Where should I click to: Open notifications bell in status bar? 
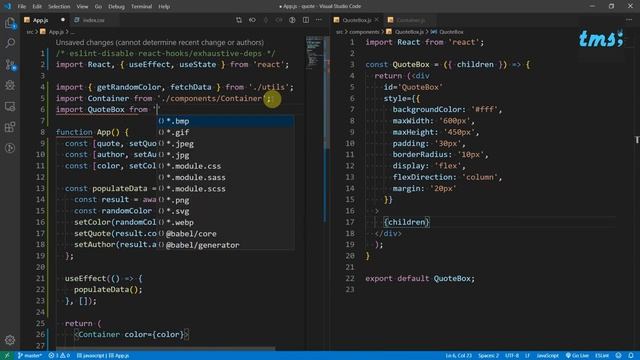point(631,356)
